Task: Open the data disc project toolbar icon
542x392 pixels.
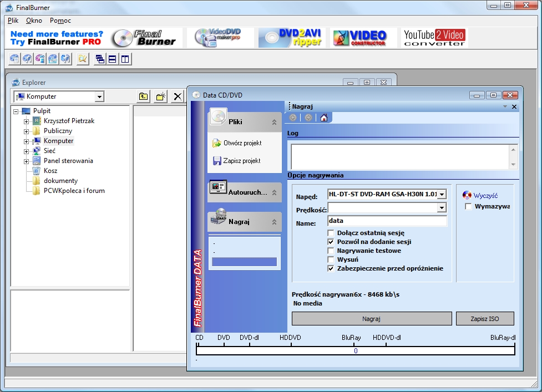Action: [x=14, y=59]
